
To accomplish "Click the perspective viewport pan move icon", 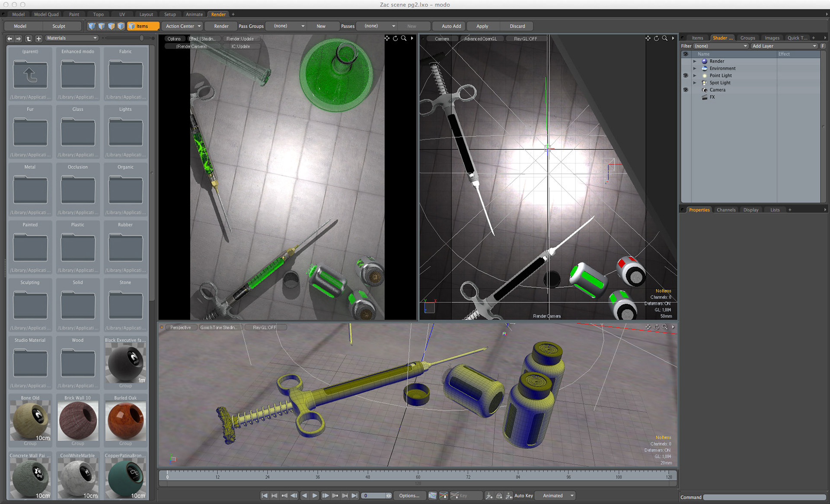I will [648, 327].
